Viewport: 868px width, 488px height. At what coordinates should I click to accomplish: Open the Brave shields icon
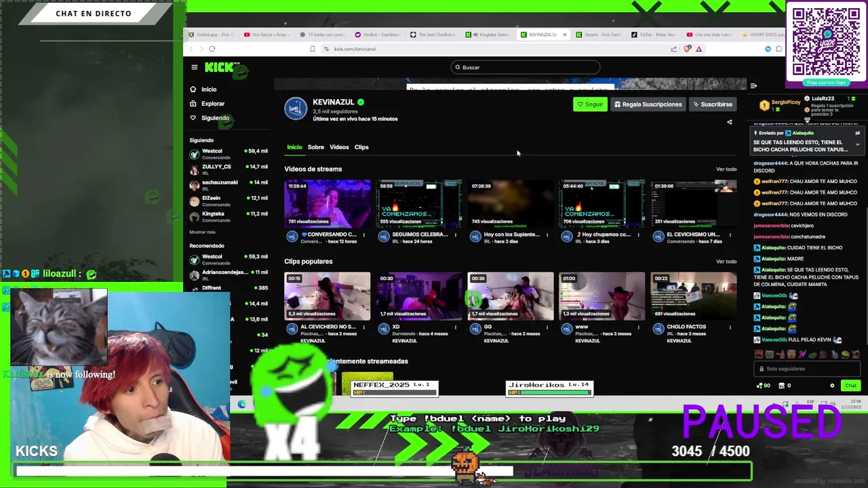coord(687,49)
